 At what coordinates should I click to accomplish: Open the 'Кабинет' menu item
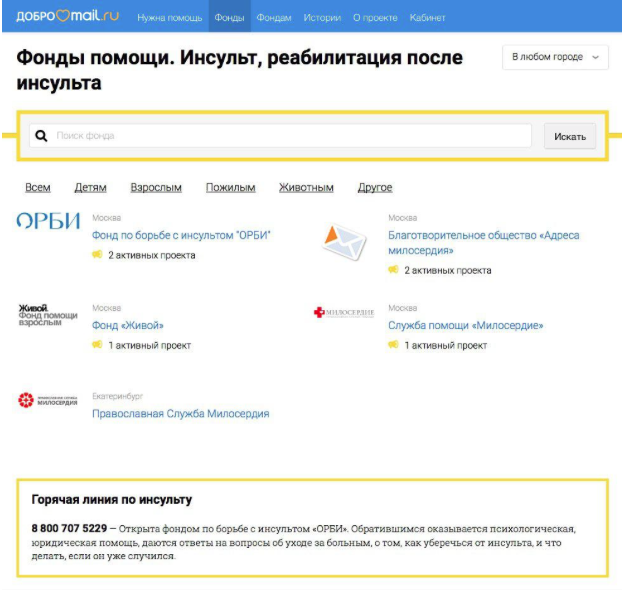point(427,18)
